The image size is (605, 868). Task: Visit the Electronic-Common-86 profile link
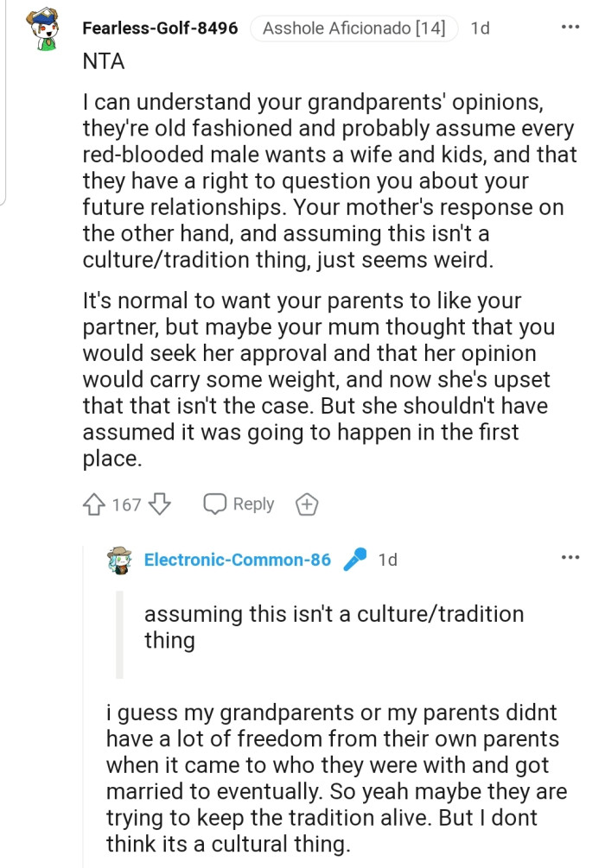237,560
